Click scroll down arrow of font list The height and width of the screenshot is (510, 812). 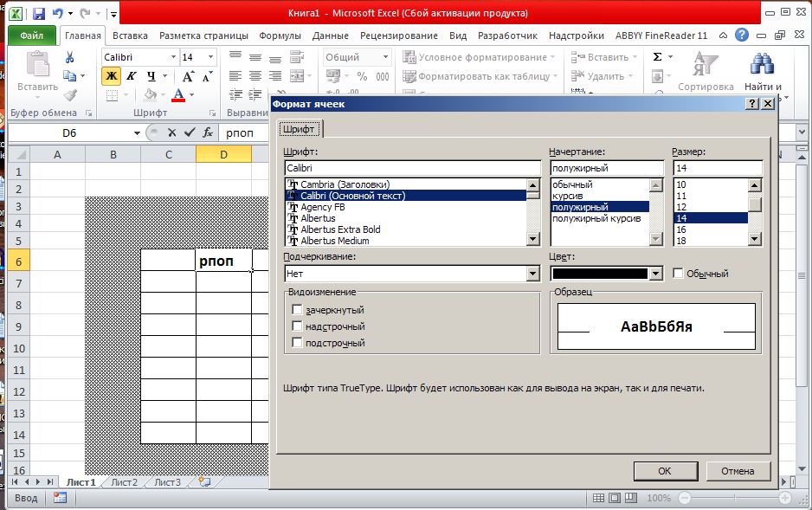pyautogui.click(x=533, y=239)
